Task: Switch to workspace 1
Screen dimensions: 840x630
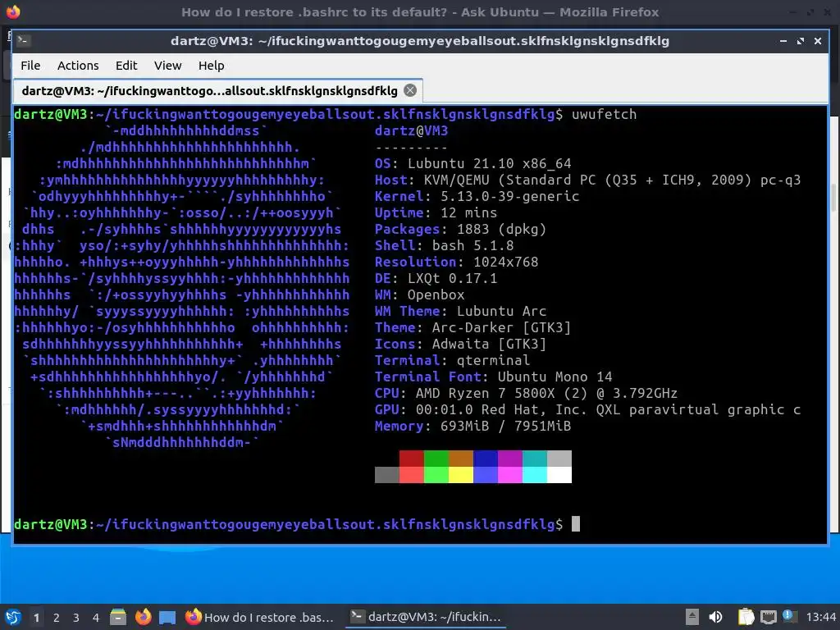Action: [x=36, y=617]
